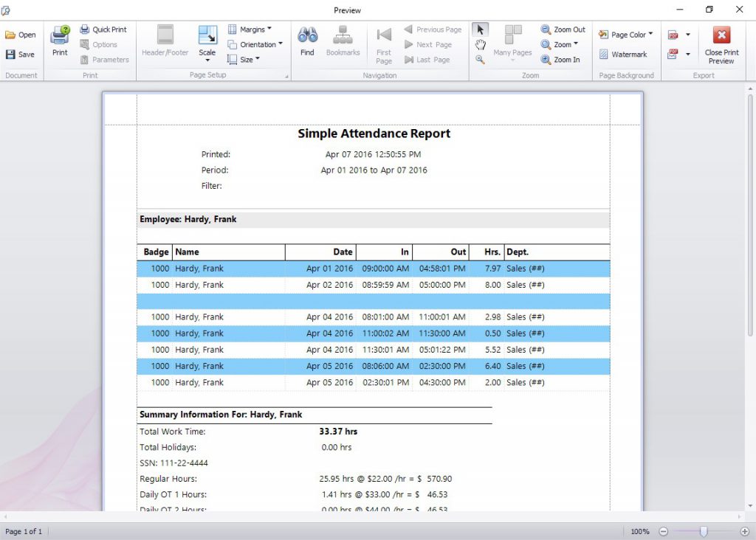
Task: Expand the Orientation options
Action: [x=255, y=44]
